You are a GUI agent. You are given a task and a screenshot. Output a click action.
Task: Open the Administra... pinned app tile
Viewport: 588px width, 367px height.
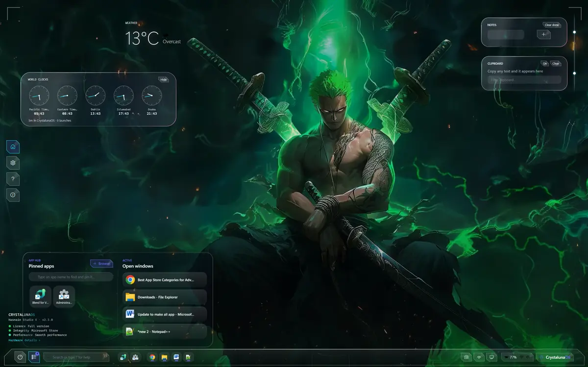click(64, 296)
